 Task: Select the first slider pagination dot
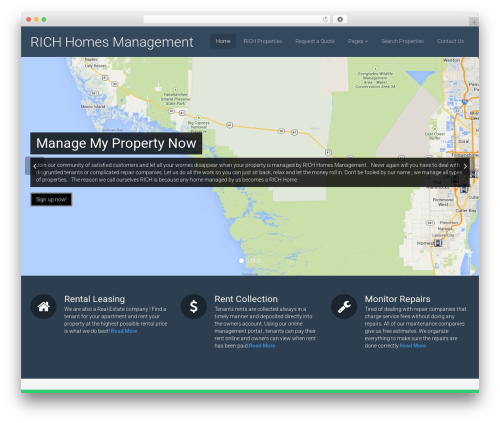click(241, 261)
